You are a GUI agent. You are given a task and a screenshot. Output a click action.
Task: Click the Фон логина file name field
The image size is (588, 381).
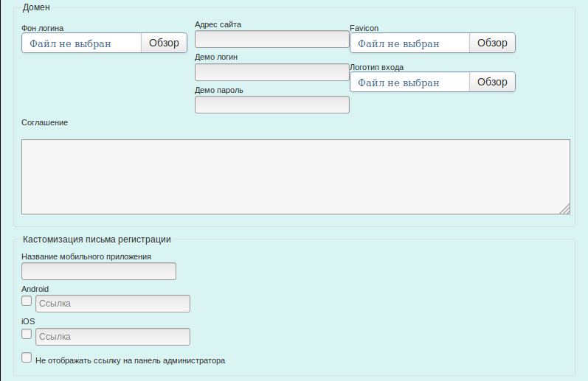(x=81, y=43)
